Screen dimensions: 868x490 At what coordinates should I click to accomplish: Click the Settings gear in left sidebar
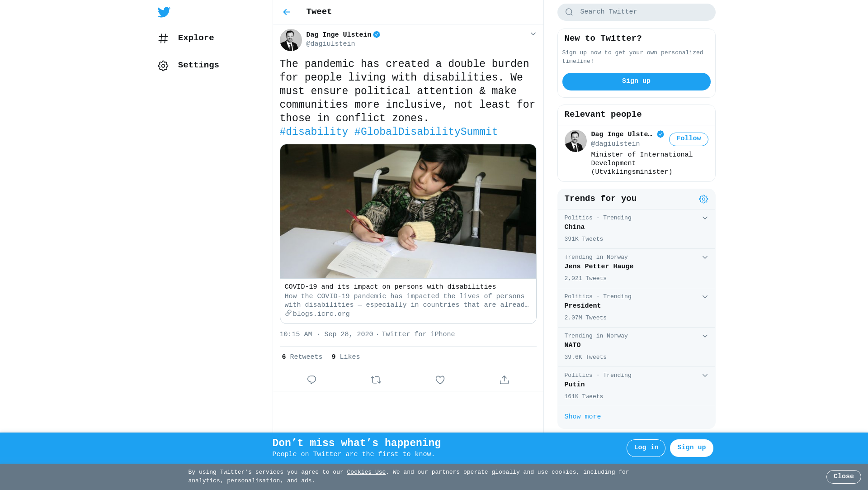(x=163, y=66)
